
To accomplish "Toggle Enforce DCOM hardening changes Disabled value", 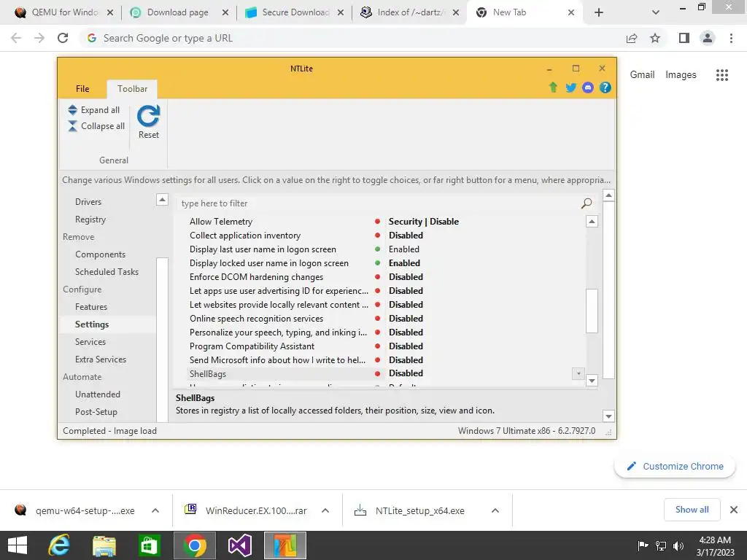I will 406,276.
